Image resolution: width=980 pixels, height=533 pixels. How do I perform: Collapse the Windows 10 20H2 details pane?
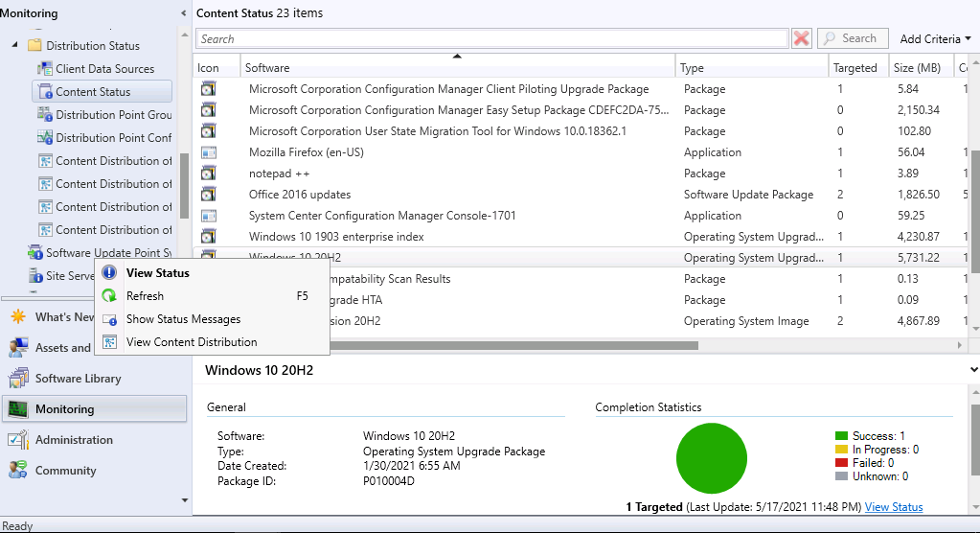pos(973,370)
